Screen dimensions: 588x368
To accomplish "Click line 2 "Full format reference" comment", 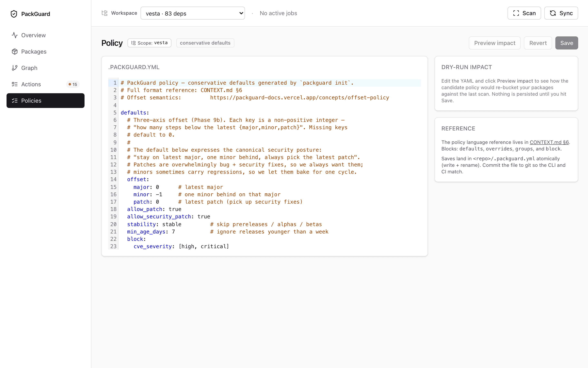I will pyautogui.click(x=181, y=90).
